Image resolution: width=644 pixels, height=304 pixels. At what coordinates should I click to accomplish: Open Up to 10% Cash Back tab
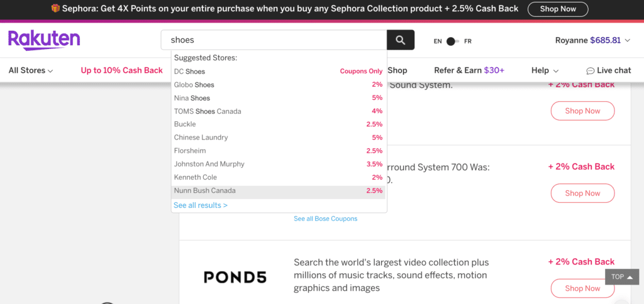pyautogui.click(x=121, y=70)
